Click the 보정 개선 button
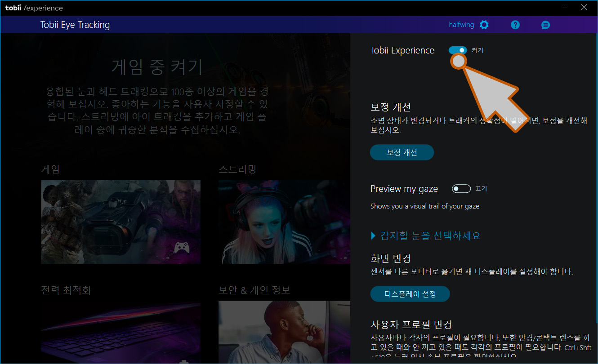Image resolution: width=598 pixels, height=364 pixels. pos(402,152)
